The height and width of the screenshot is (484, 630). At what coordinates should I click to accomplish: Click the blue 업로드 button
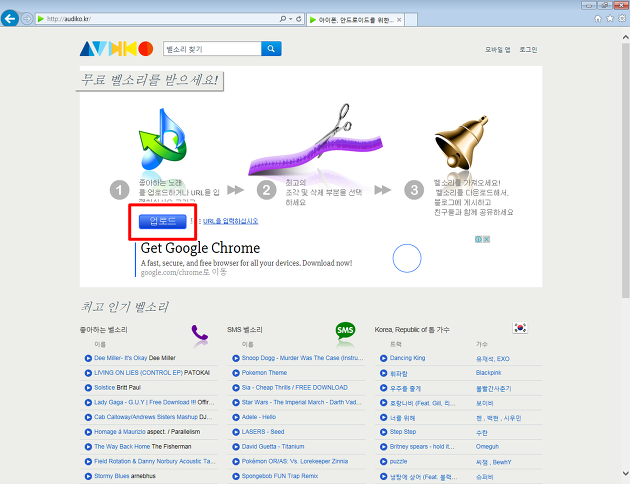[x=163, y=221]
